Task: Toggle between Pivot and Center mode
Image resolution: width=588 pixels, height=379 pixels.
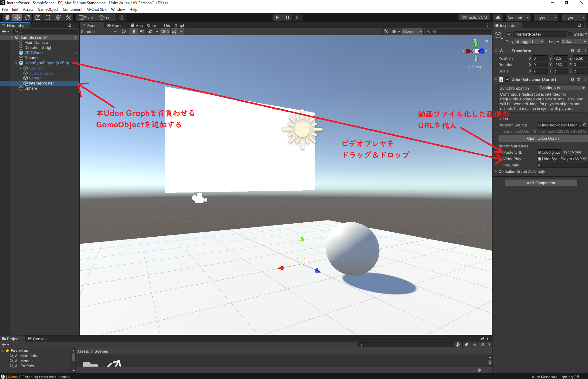Action: (86, 17)
